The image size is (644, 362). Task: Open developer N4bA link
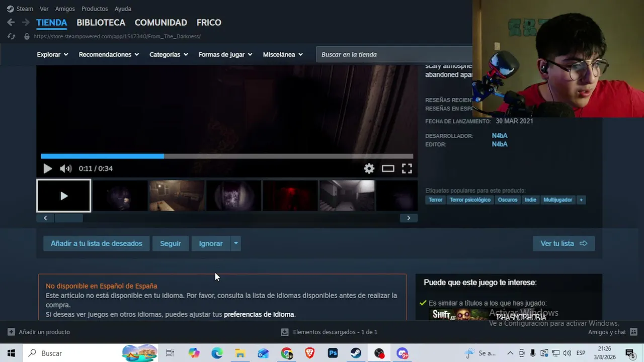coord(500,136)
